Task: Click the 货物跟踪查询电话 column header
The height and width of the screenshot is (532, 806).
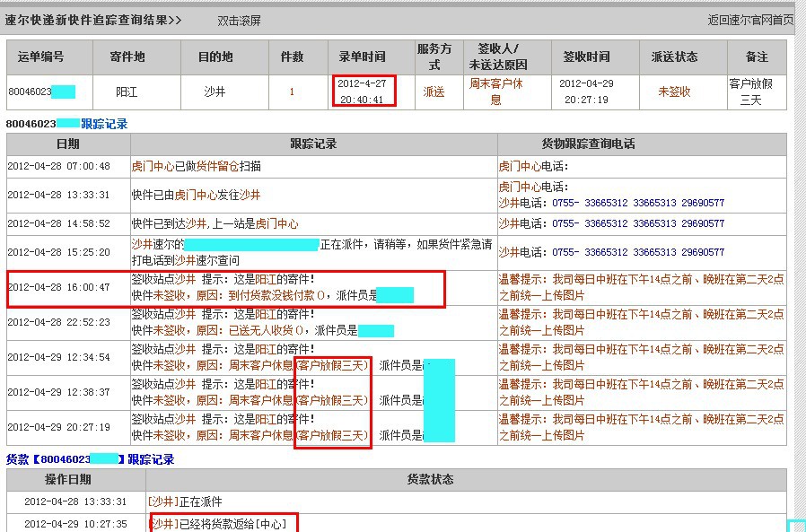Action: click(x=589, y=144)
